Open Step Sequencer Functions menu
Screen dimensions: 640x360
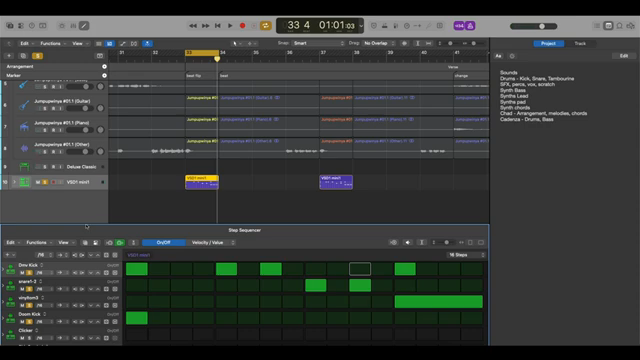(38, 242)
